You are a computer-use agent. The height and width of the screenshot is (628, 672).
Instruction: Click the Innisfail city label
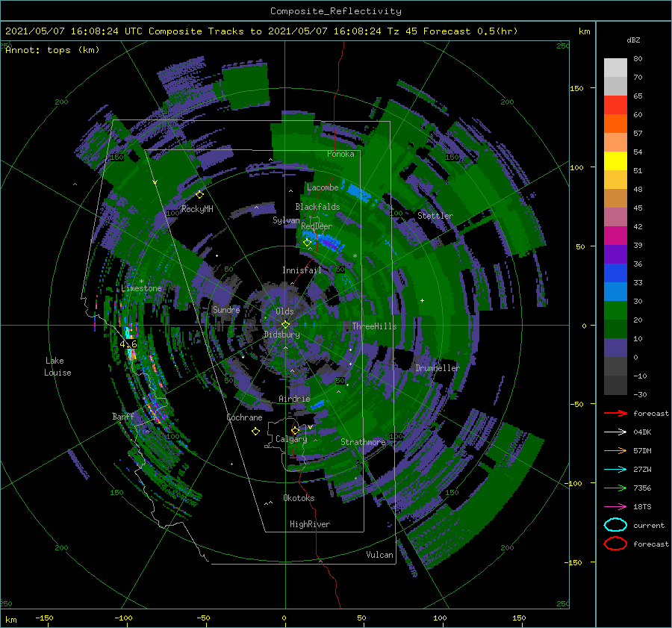(302, 270)
